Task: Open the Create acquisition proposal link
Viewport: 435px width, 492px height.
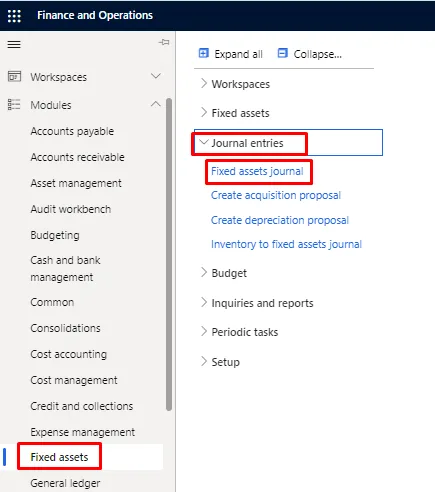Action: [276, 195]
